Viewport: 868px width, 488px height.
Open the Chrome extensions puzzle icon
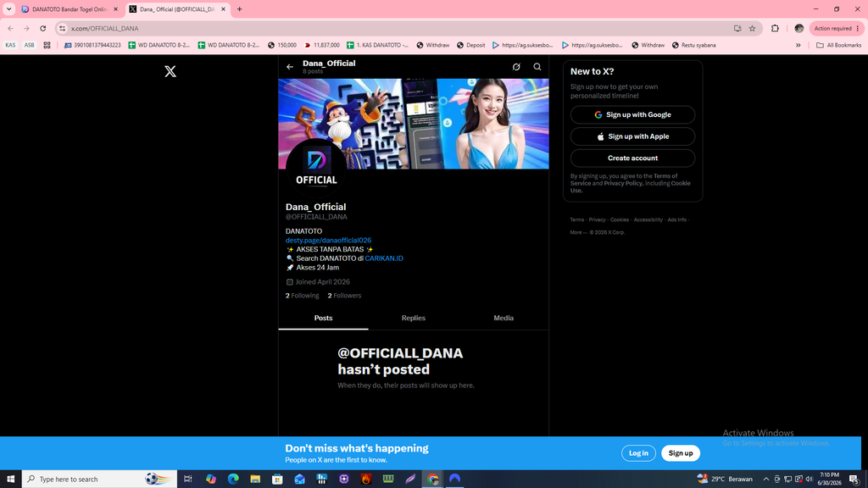pos(775,28)
